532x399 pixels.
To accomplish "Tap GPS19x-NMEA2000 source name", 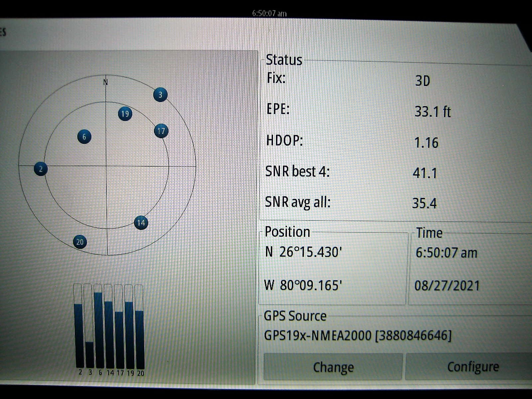I will click(x=358, y=335).
